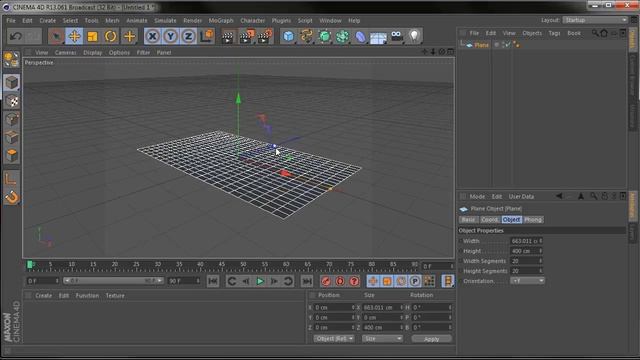Toggle snapping magnet icon
Image resolution: width=640 pixels, height=360 pixels.
[x=11, y=198]
